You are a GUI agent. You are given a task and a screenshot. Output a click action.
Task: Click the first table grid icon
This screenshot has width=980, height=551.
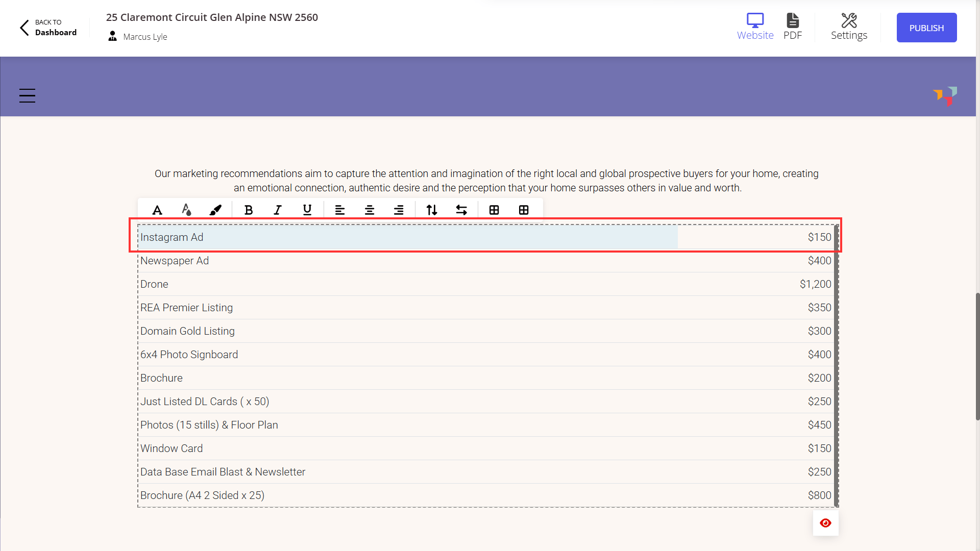494,210
